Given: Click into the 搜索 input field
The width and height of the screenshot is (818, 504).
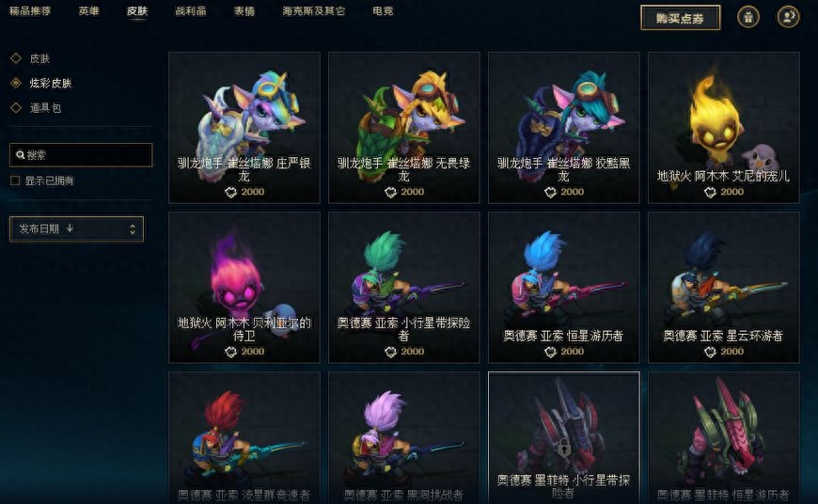Looking at the screenshot, I should point(81,155).
